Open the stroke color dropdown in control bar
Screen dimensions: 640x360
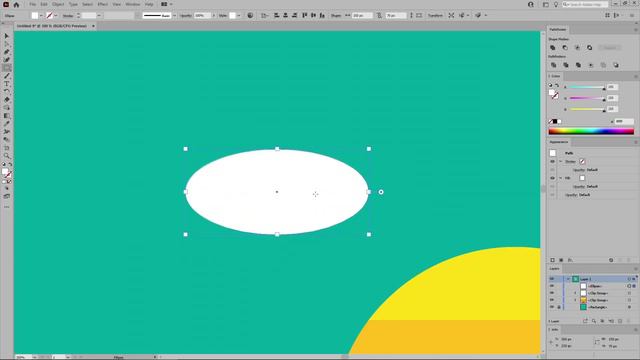[x=56, y=16]
